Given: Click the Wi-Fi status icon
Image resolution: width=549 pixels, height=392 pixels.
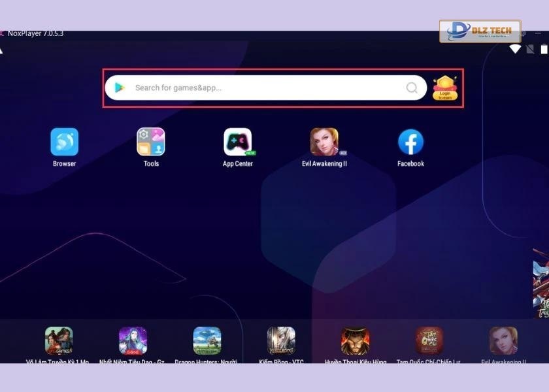Looking at the screenshot, I should pos(515,49).
